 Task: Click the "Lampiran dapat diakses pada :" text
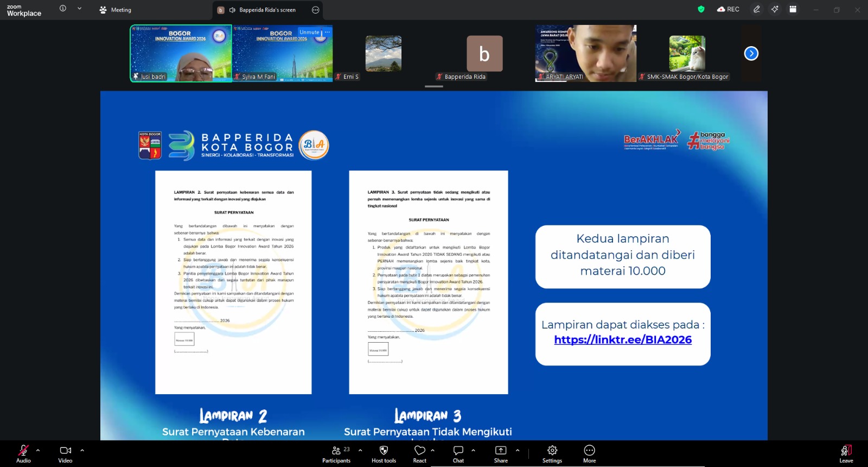pyautogui.click(x=623, y=325)
